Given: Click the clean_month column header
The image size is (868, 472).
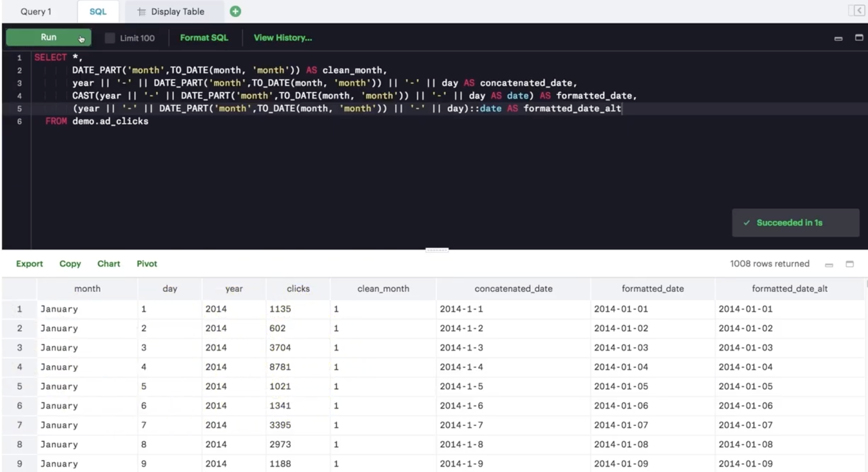Looking at the screenshot, I should coord(383,289).
